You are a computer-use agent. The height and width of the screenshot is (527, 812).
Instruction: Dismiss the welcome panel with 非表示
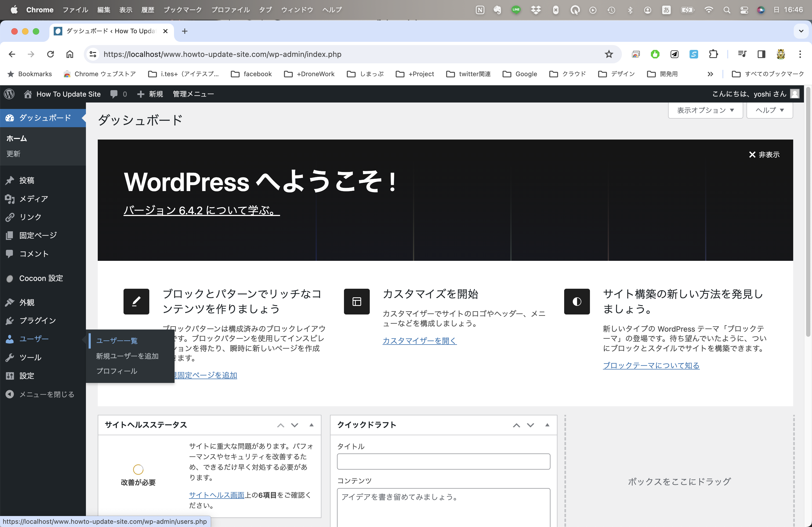(x=764, y=154)
